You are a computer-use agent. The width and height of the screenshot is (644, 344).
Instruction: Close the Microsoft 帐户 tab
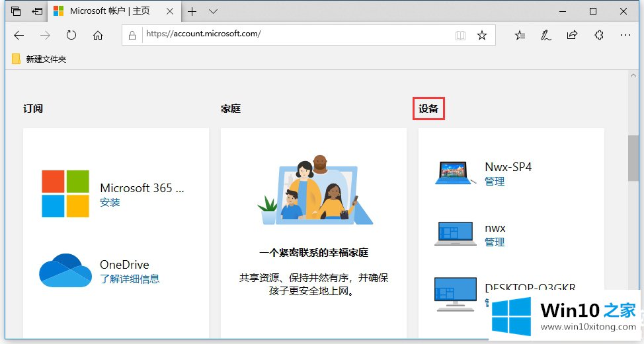(x=170, y=11)
